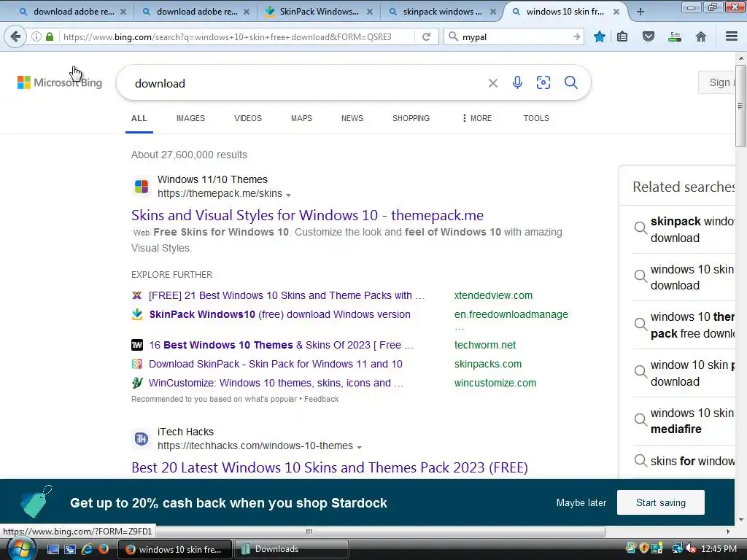The width and height of the screenshot is (747, 560).
Task: Switch to the VIDEOS results tab
Action: coord(248,118)
